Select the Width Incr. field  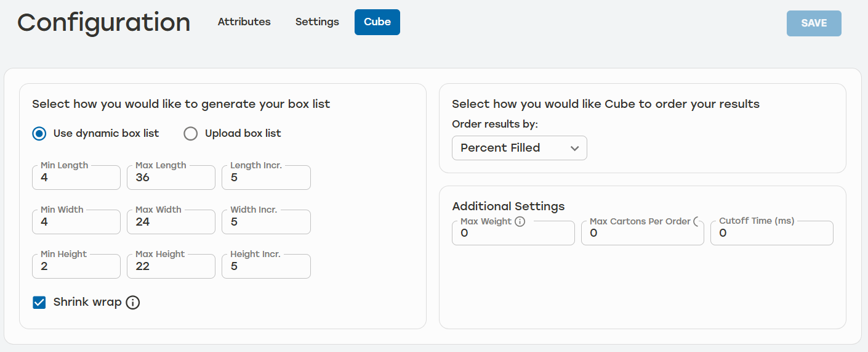coord(266,222)
